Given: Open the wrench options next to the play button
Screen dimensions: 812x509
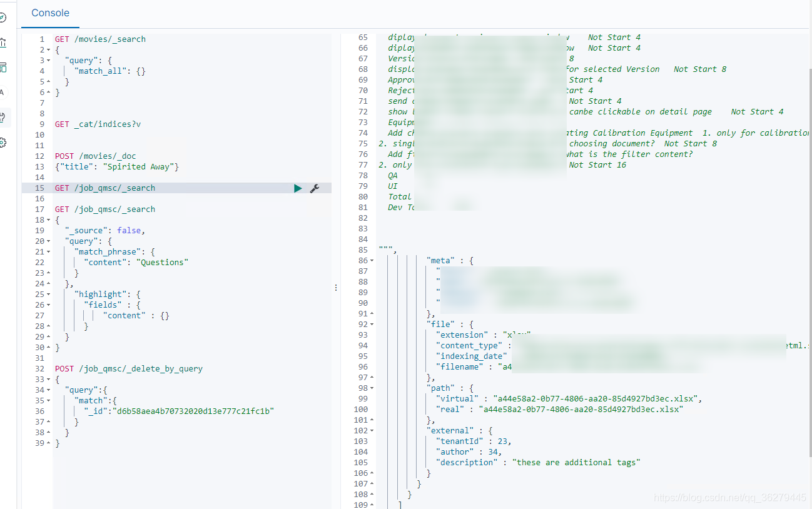Looking at the screenshot, I should [313, 188].
